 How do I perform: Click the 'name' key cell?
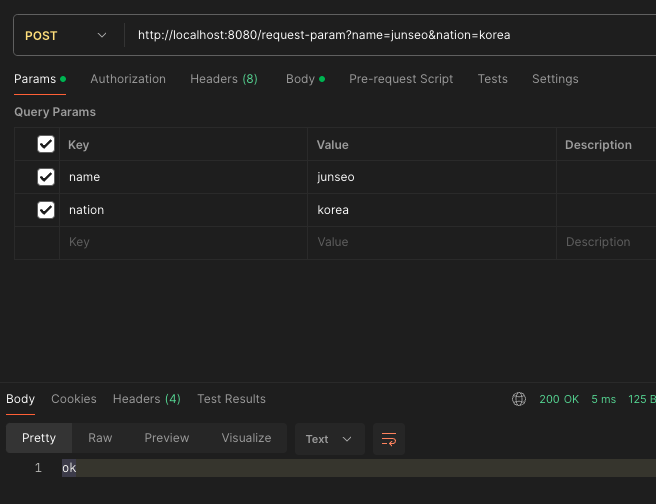(183, 177)
